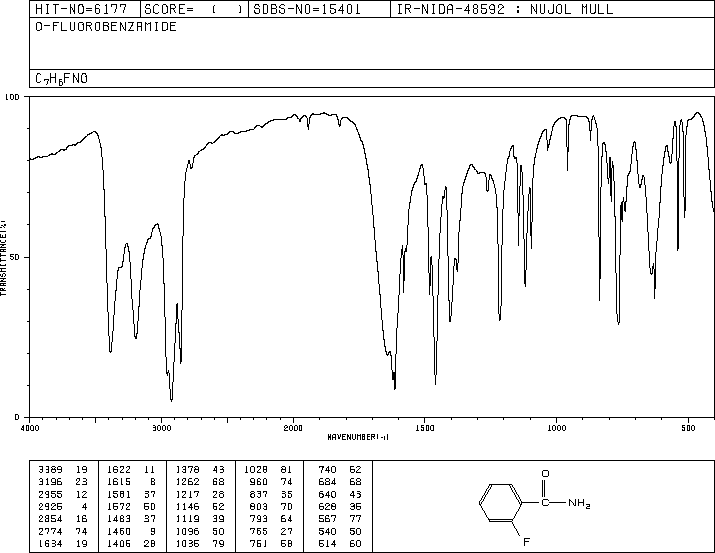The height and width of the screenshot is (553, 715).
Task: Click the benzene ring in structure diagram
Action: click(501, 503)
